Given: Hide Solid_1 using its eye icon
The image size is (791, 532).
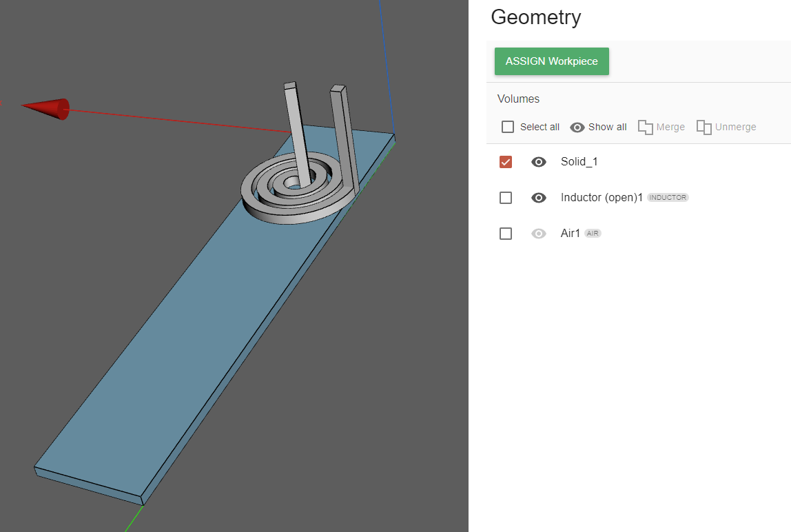Looking at the screenshot, I should 539,162.
